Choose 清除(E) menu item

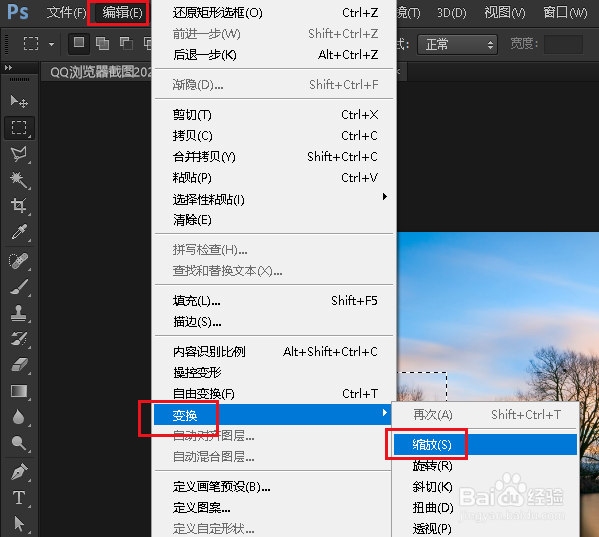point(274,220)
